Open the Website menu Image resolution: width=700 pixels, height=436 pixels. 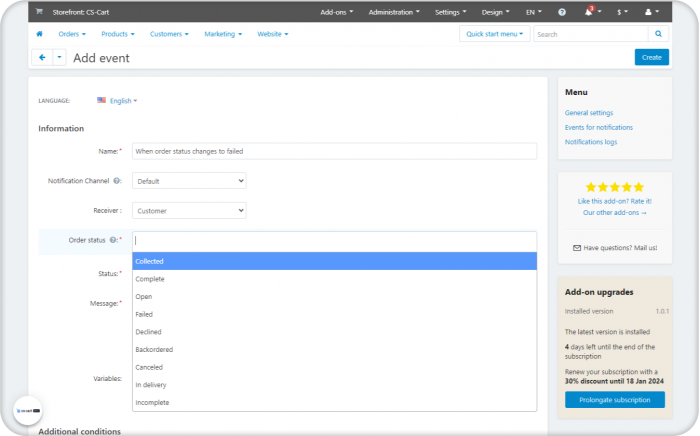point(273,34)
